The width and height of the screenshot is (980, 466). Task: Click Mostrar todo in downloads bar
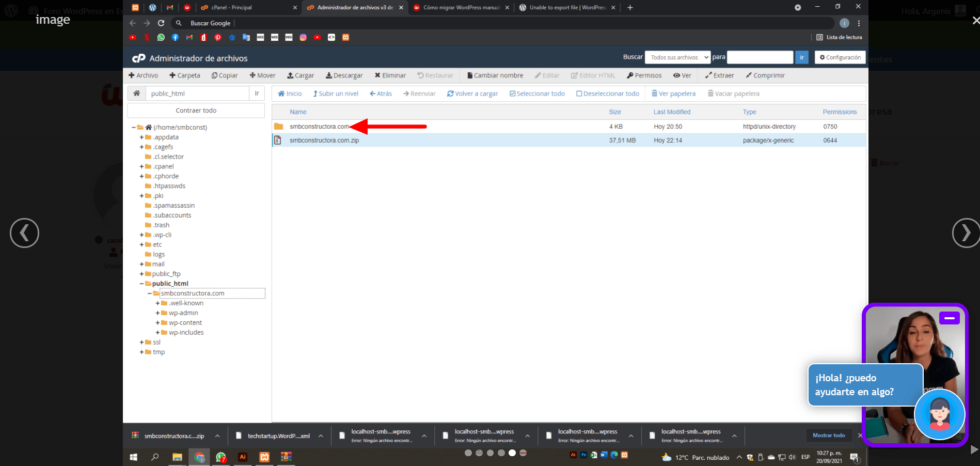click(x=829, y=436)
